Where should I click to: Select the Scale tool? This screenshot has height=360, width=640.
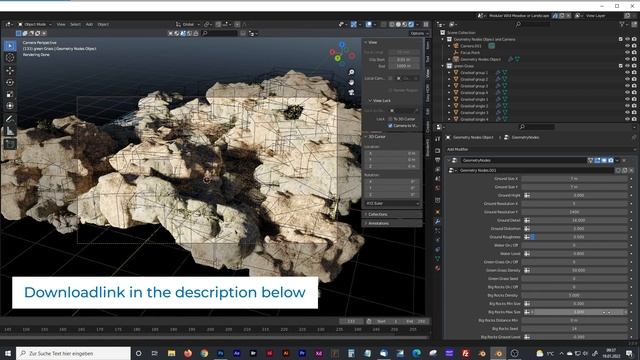(x=10, y=94)
